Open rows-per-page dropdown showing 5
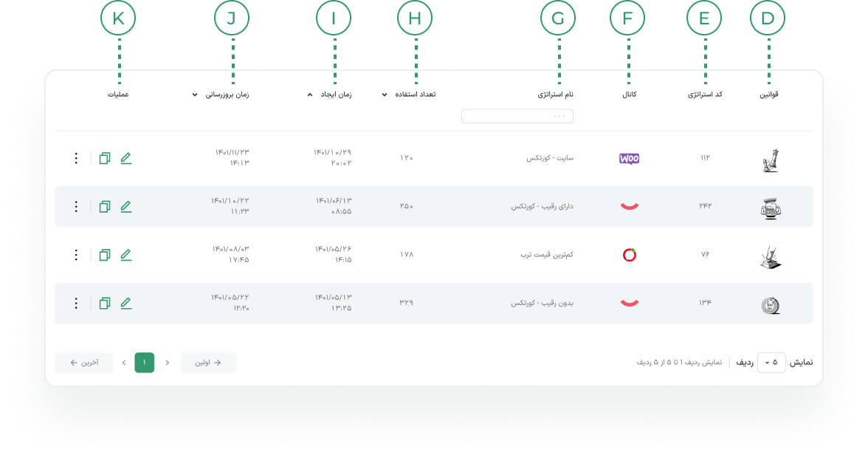Viewport: 868px width, 461px height. pos(771,363)
